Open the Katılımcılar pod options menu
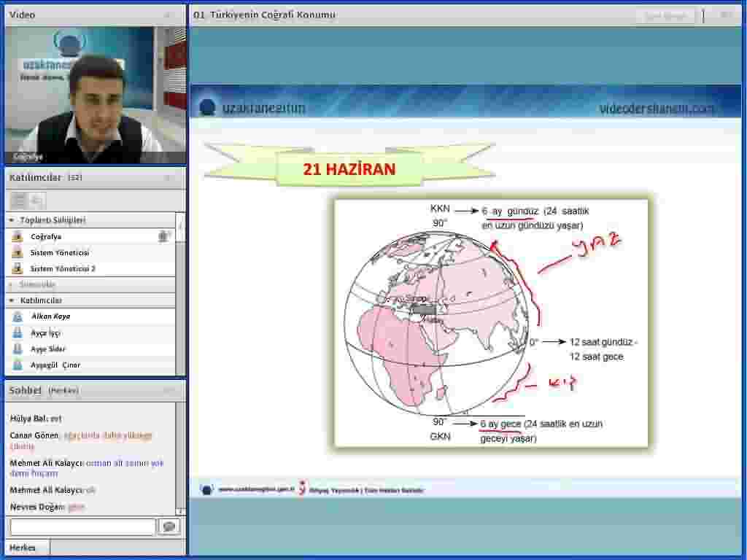This screenshot has height=560, width=747. point(169,178)
